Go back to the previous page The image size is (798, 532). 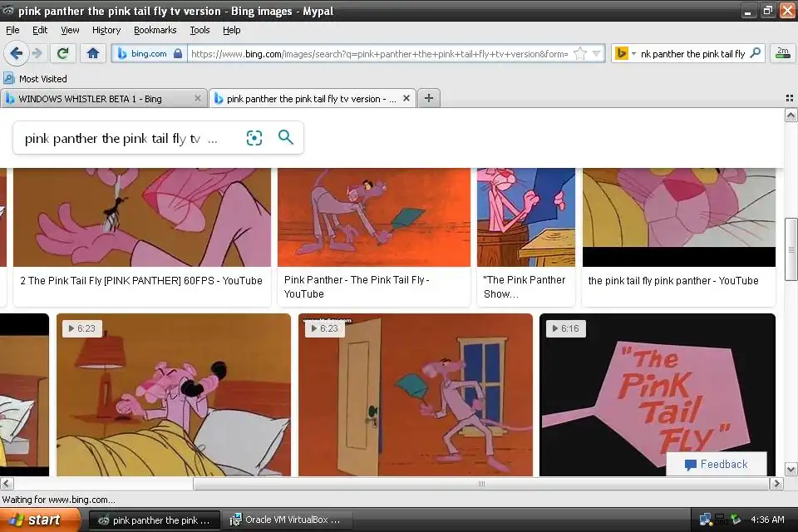click(x=17, y=53)
